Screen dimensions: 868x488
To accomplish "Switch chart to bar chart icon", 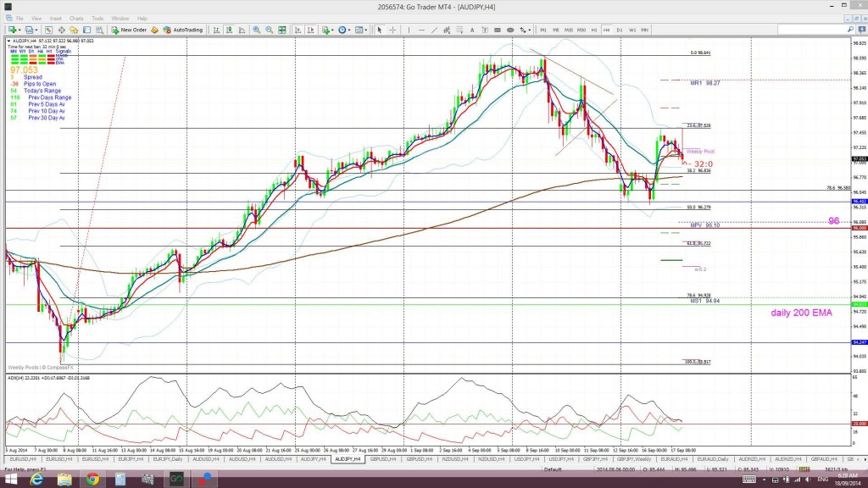I will click(216, 30).
